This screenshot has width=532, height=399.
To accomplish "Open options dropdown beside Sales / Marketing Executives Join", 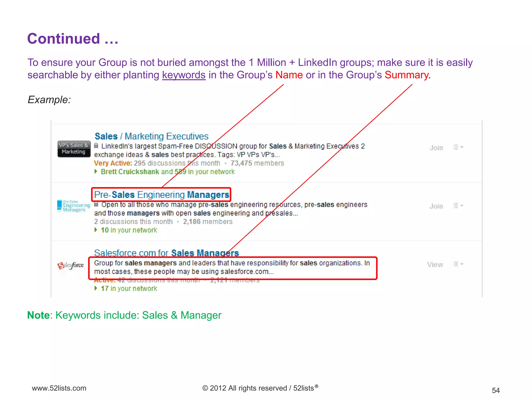I will (458, 147).
